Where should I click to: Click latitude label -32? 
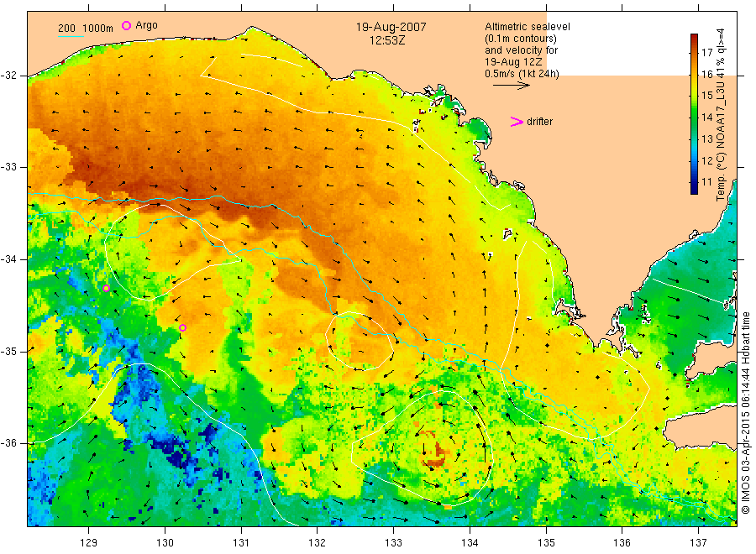pos(8,76)
